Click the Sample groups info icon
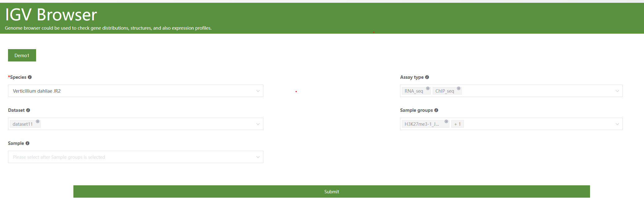 tap(436, 110)
